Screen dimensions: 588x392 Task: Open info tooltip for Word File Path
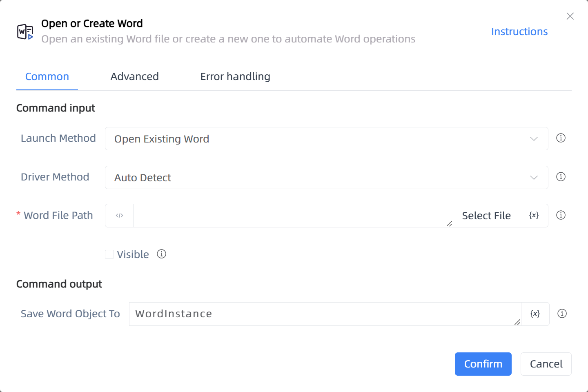click(561, 215)
